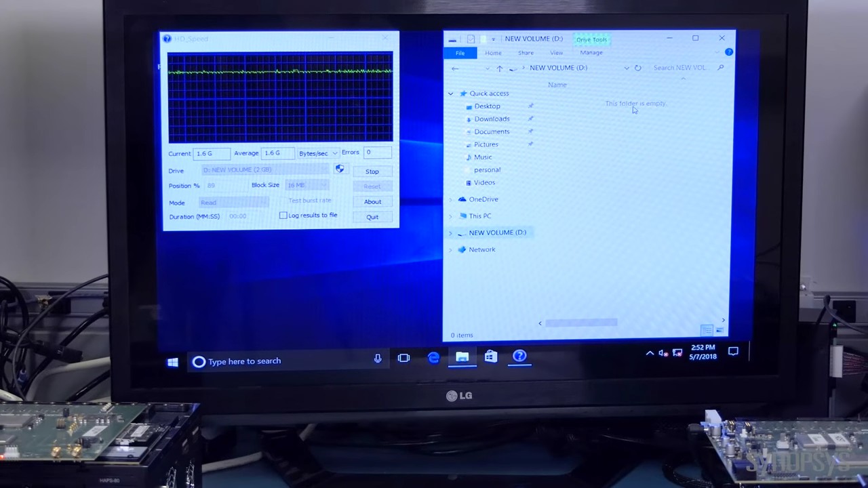Open the Action Center notification icon
This screenshot has height=488, width=868.
click(x=733, y=351)
